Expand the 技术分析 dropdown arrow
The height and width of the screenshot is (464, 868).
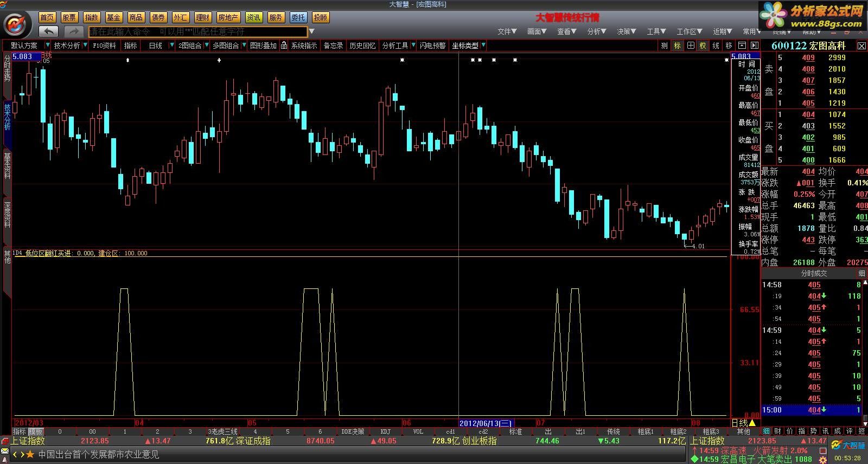[x=85, y=46]
